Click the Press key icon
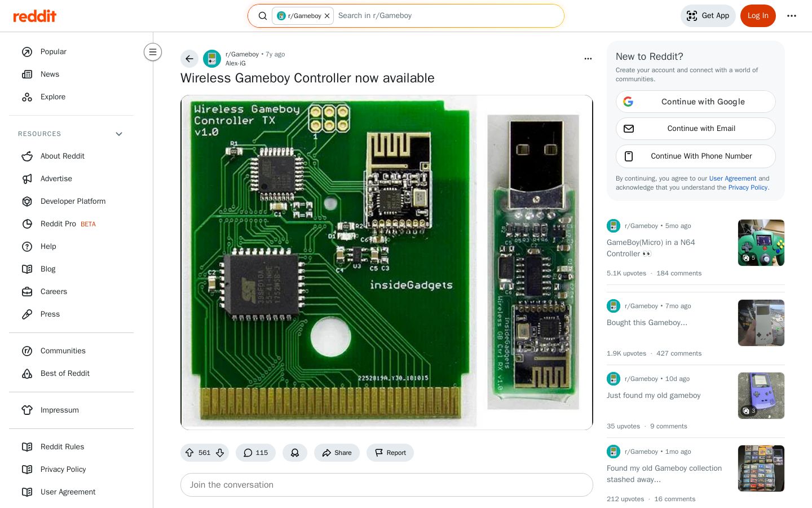The image size is (812, 508). click(27, 314)
